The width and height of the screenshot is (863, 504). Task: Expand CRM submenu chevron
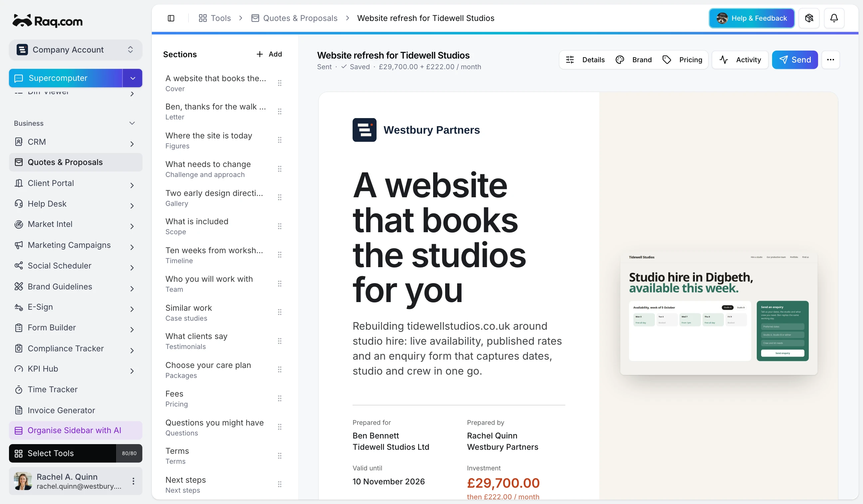coord(132,144)
